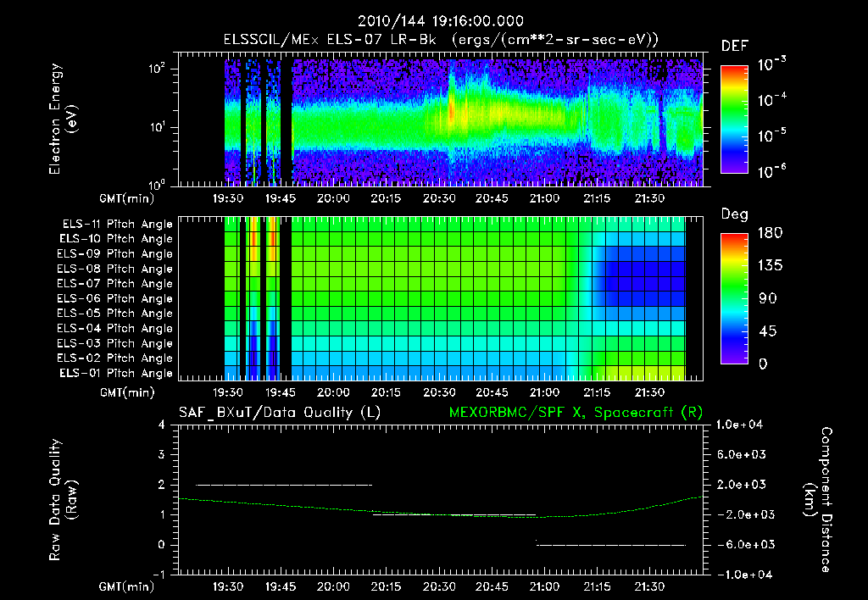This screenshot has height=600, width=868.
Task: Click the Electron Energy (eV) axis label
Action: pyautogui.click(x=63, y=119)
